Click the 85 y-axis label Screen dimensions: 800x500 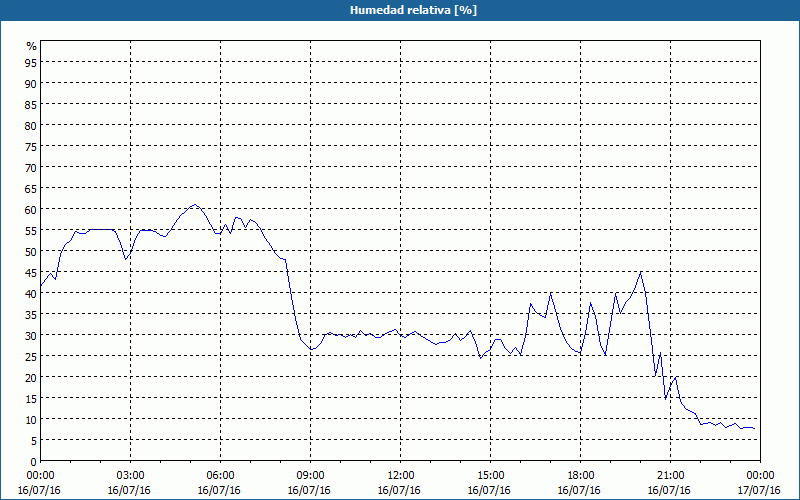click(x=31, y=105)
